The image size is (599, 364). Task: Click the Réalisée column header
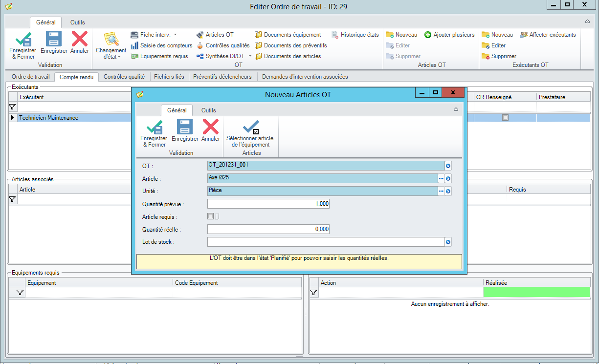coord(537,283)
